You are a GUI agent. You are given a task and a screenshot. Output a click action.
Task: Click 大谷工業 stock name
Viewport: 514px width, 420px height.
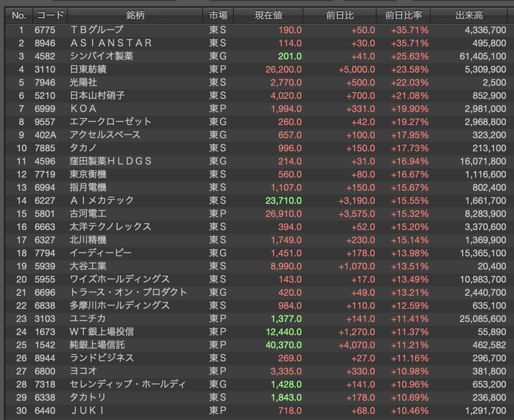(x=88, y=266)
